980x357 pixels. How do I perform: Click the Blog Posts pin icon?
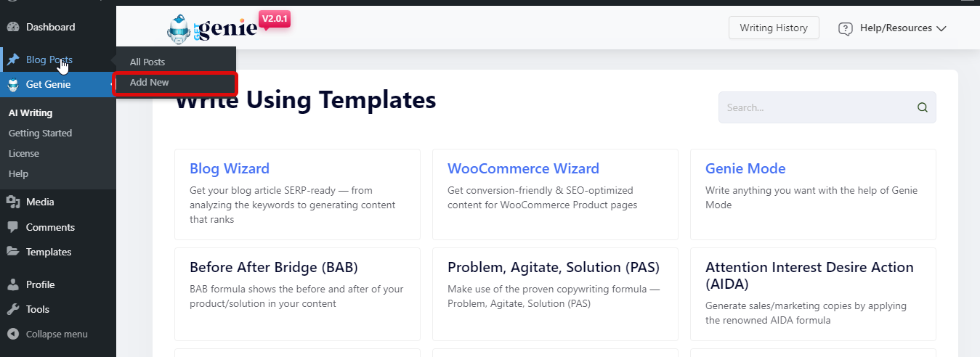[x=13, y=59]
